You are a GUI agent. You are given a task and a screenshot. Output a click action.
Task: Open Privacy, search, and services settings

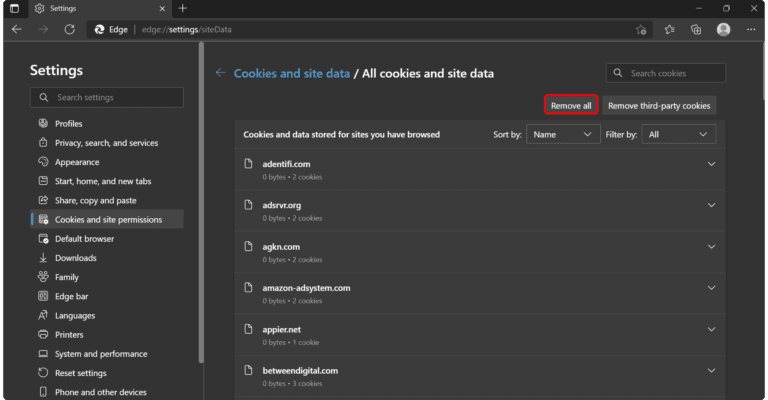[x=106, y=143]
